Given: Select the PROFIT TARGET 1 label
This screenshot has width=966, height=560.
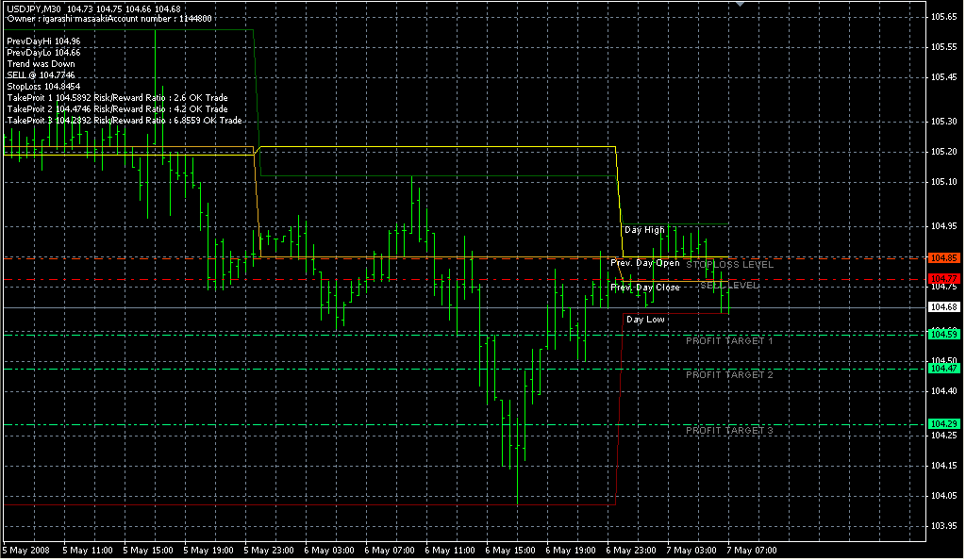Looking at the screenshot, I should tap(729, 340).
